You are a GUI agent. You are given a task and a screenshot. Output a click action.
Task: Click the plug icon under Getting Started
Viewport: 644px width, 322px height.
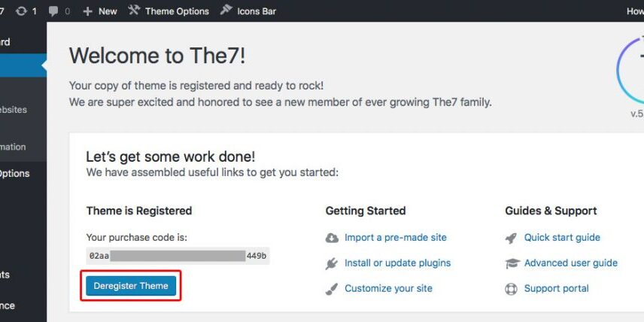[332, 263]
